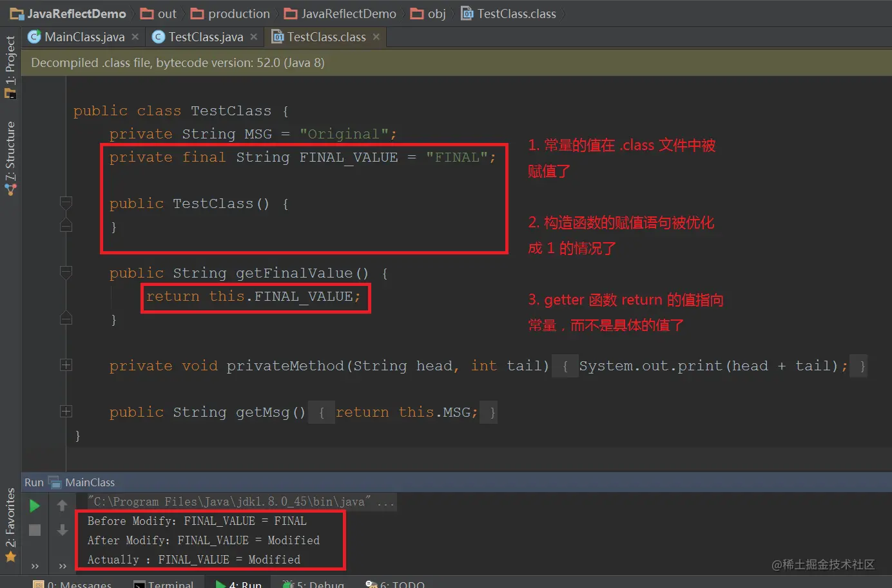Close the TestClass.class tab
This screenshot has height=588, width=892.
tap(376, 37)
